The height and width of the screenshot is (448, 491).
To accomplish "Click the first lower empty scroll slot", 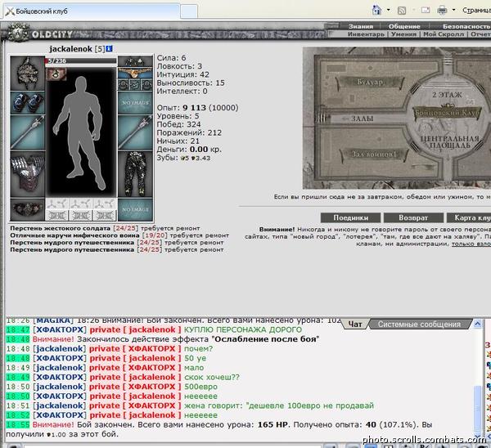I will click(57, 215).
